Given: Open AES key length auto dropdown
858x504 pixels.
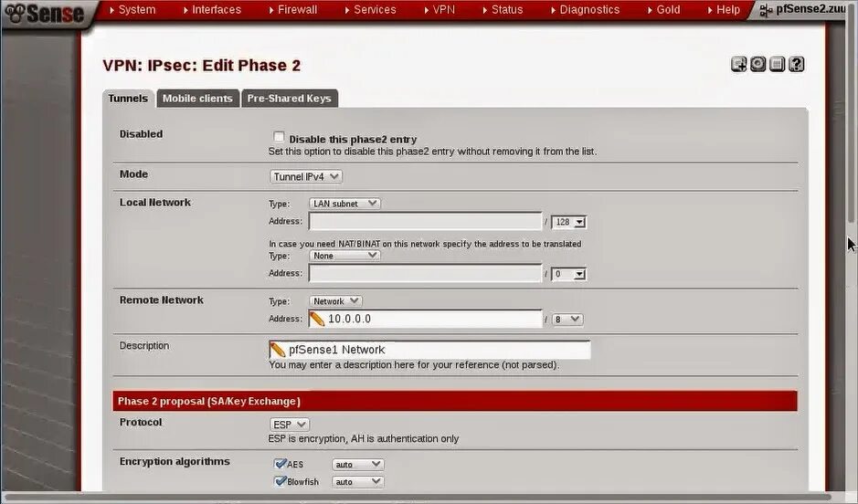Looking at the screenshot, I should 358,464.
